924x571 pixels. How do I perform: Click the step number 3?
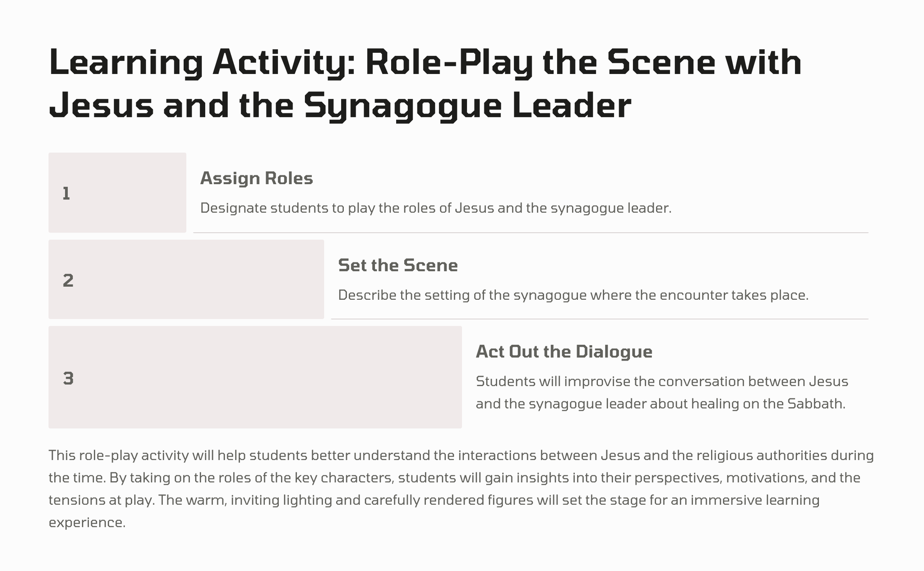pos(68,378)
